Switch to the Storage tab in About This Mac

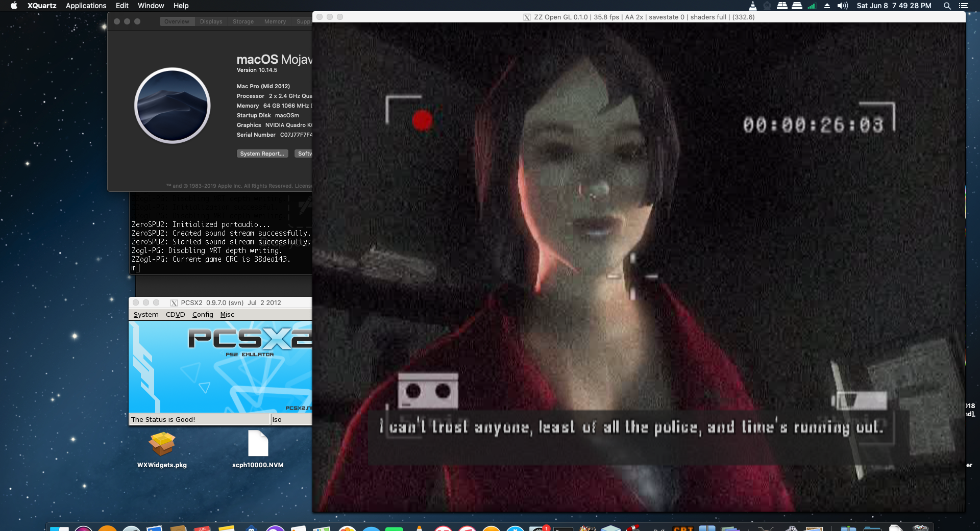pos(243,21)
